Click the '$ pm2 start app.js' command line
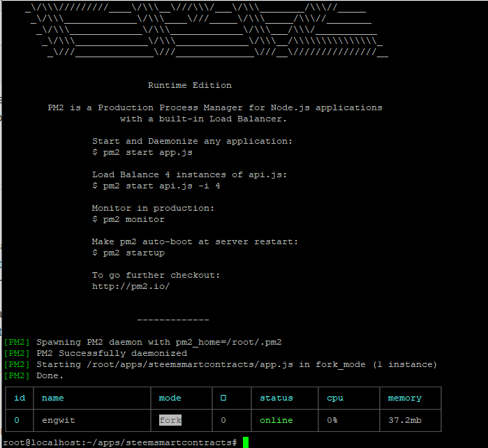The height and width of the screenshot is (448, 488). [x=142, y=152]
